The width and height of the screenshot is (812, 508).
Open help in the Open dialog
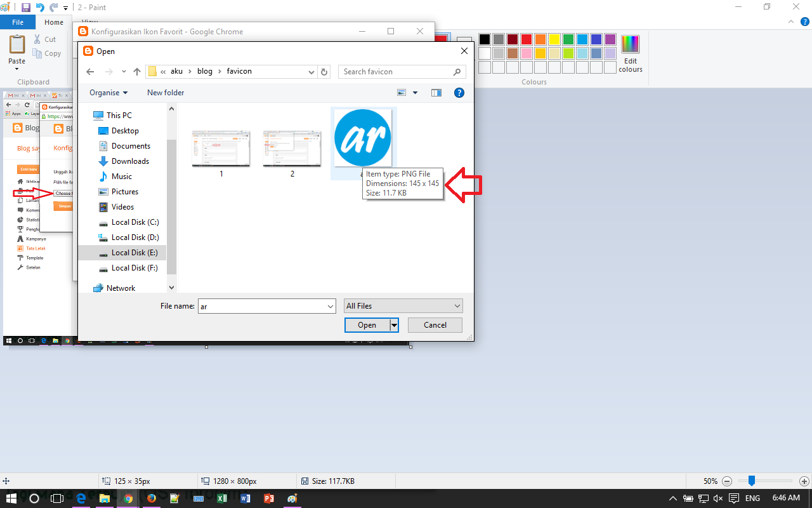(459, 93)
